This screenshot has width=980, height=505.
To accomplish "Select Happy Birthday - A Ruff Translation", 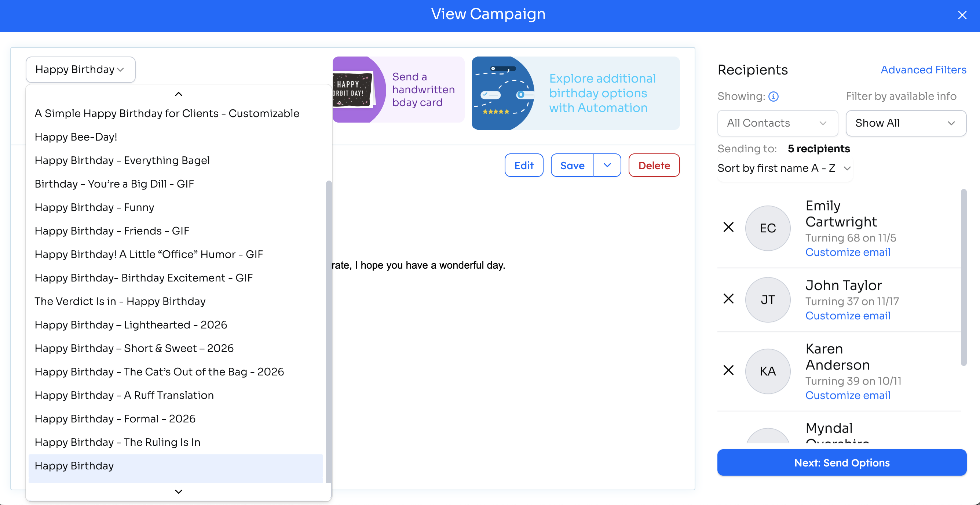I will click(176, 396).
